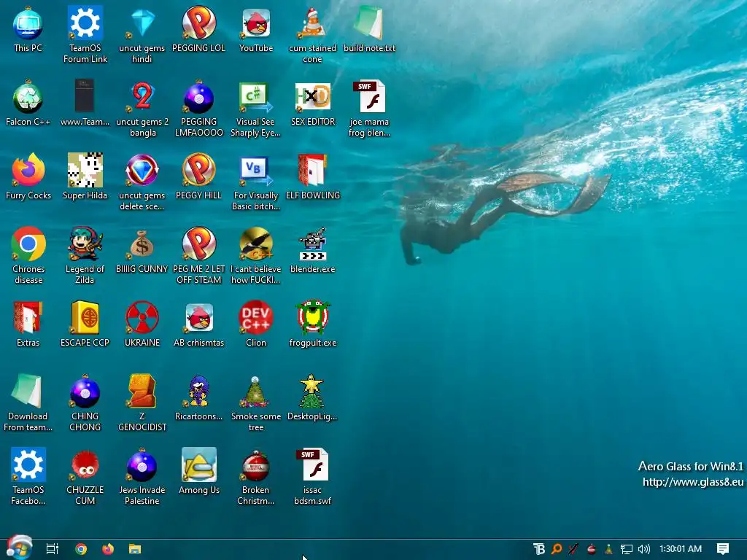The height and width of the screenshot is (560, 747).
Task: Click the red ornament tray icon
Action: 591,549
